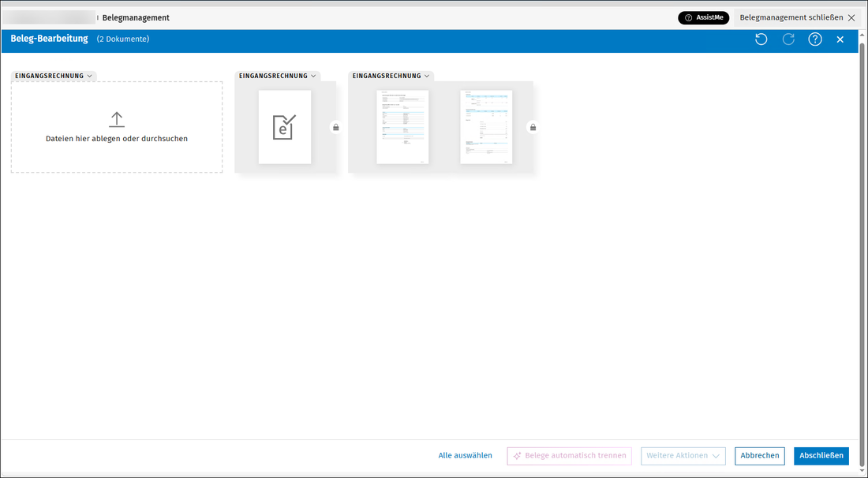
Task: Click the redo arrow icon in header
Action: tap(788, 39)
